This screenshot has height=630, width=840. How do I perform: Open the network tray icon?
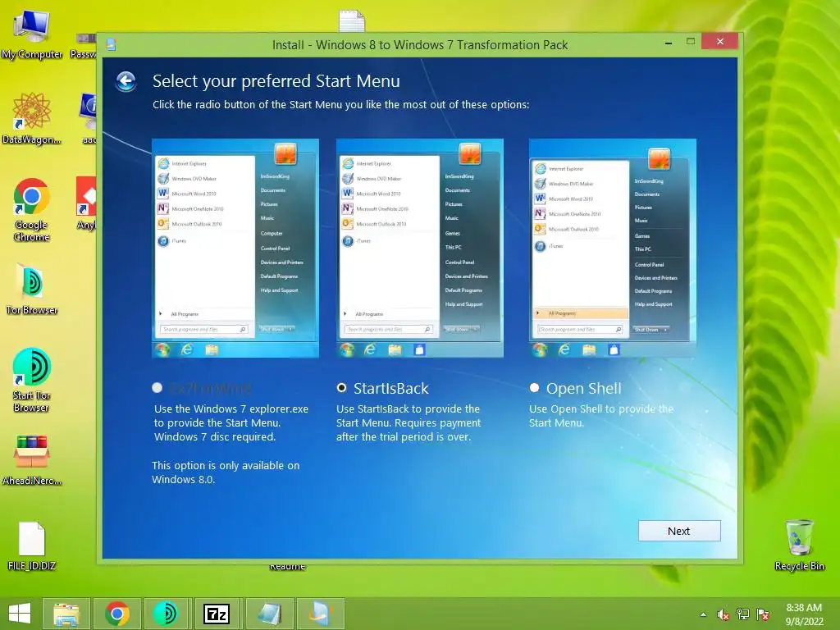[743, 614]
